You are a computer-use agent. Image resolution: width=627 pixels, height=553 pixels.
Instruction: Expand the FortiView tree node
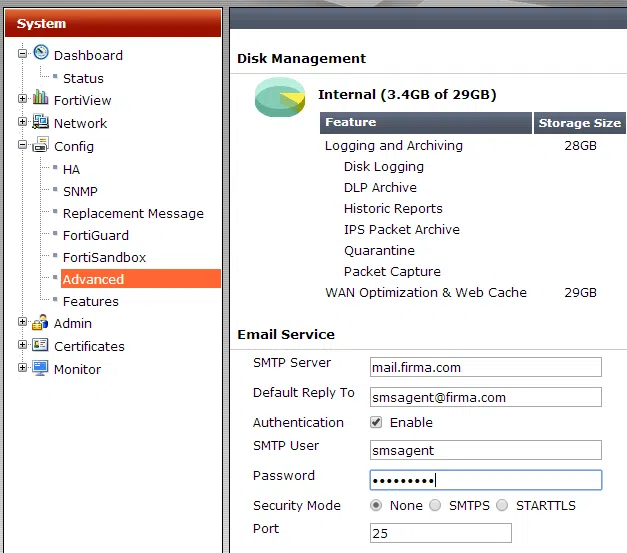coord(23,99)
